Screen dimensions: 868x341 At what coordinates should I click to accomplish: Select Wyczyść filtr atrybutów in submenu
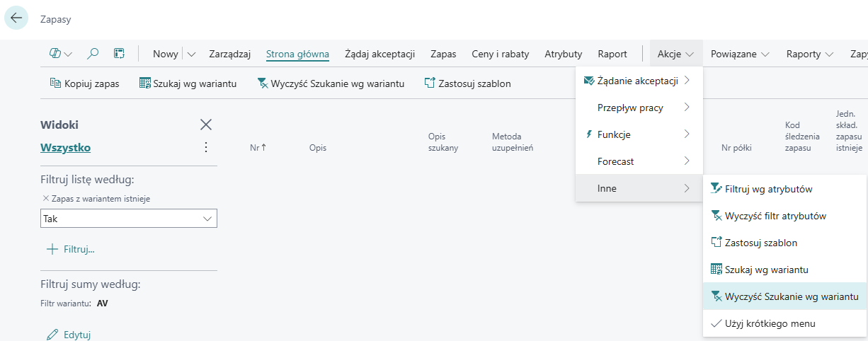(775, 216)
